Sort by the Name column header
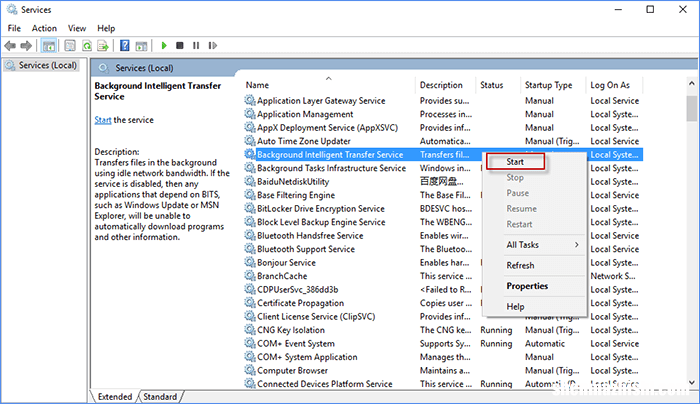This screenshot has width=700, height=404. coord(328,85)
